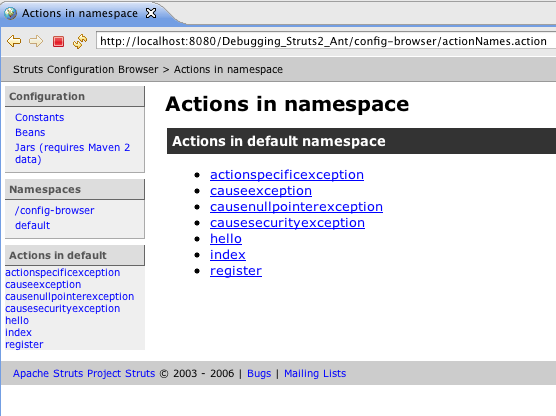The image size is (556, 416).
Task: Click register in sidebar actions list
Action: pyautogui.click(x=24, y=344)
